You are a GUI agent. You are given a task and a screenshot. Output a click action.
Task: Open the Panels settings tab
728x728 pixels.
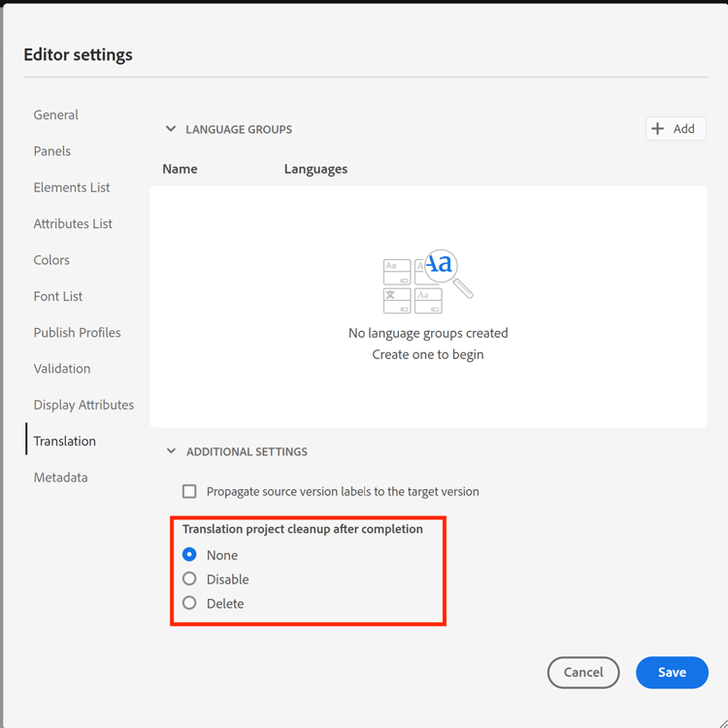click(52, 150)
